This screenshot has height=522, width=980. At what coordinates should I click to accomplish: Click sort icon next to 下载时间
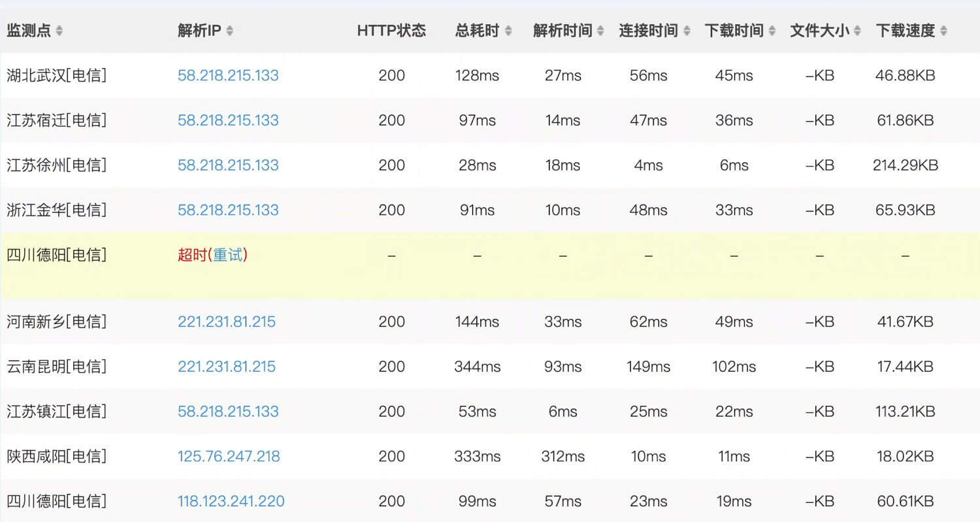[x=772, y=31]
